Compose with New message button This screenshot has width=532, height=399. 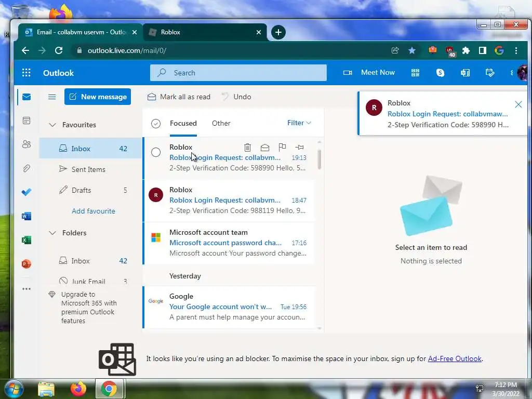(x=98, y=97)
